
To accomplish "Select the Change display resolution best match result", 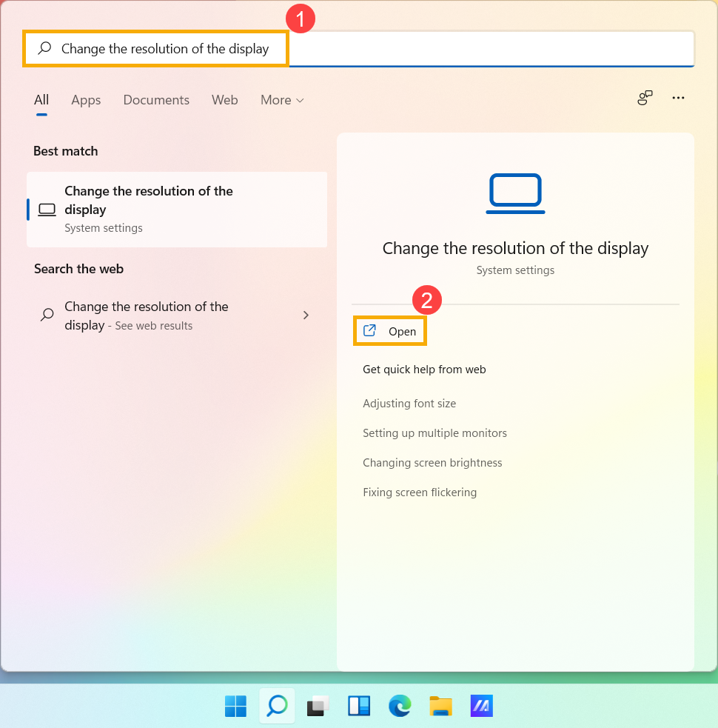I will (x=177, y=209).
